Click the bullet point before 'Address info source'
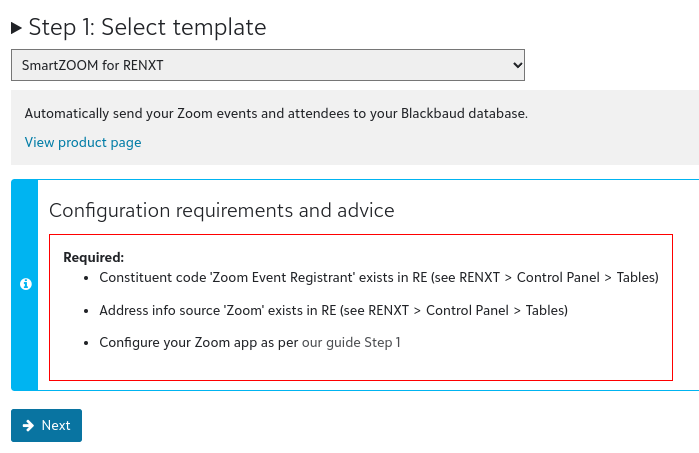 [86, 311]
